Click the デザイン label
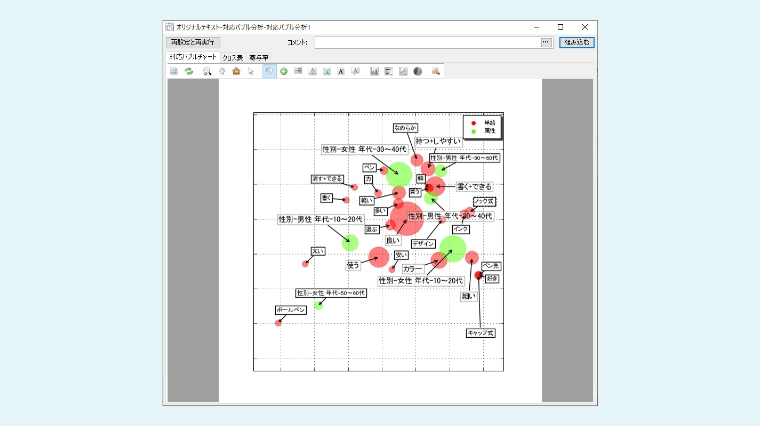 [x=423, y=244]
